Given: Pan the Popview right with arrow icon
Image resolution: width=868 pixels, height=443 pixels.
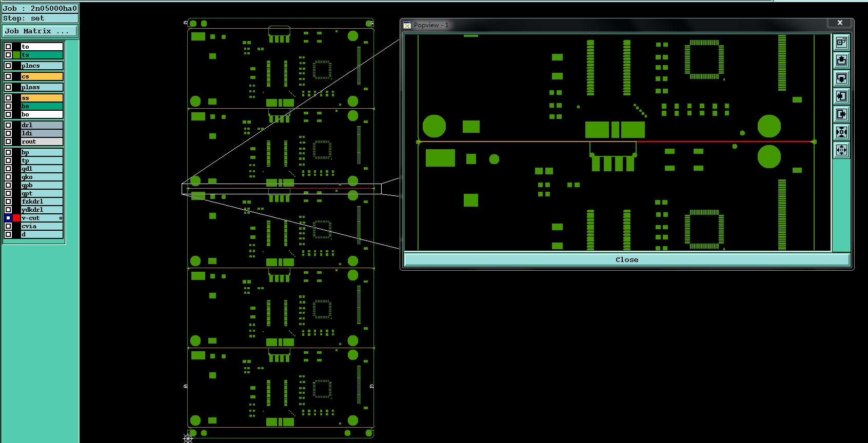Looking at the screenshot, I should 841,114.
